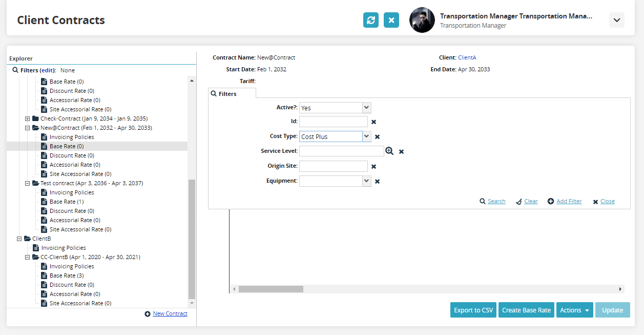Click the user profile avatar picture
This screenshot has width=644, height=335.
pos(422,20)
